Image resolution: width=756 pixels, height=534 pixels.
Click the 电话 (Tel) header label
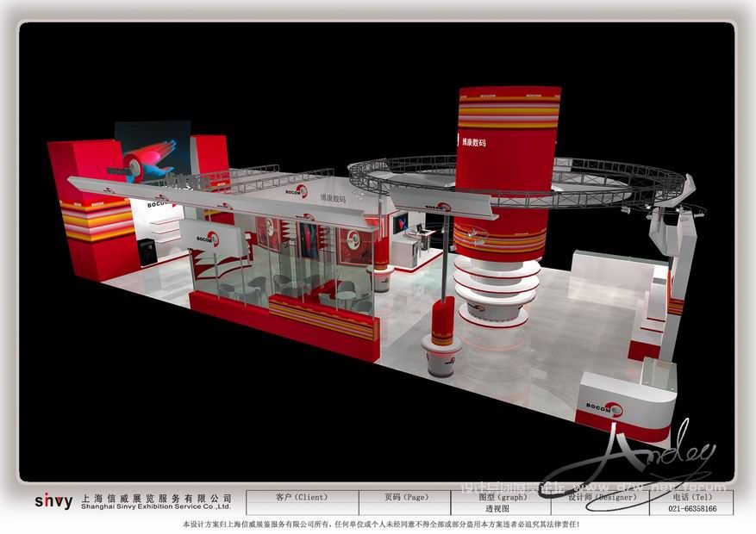692,497
